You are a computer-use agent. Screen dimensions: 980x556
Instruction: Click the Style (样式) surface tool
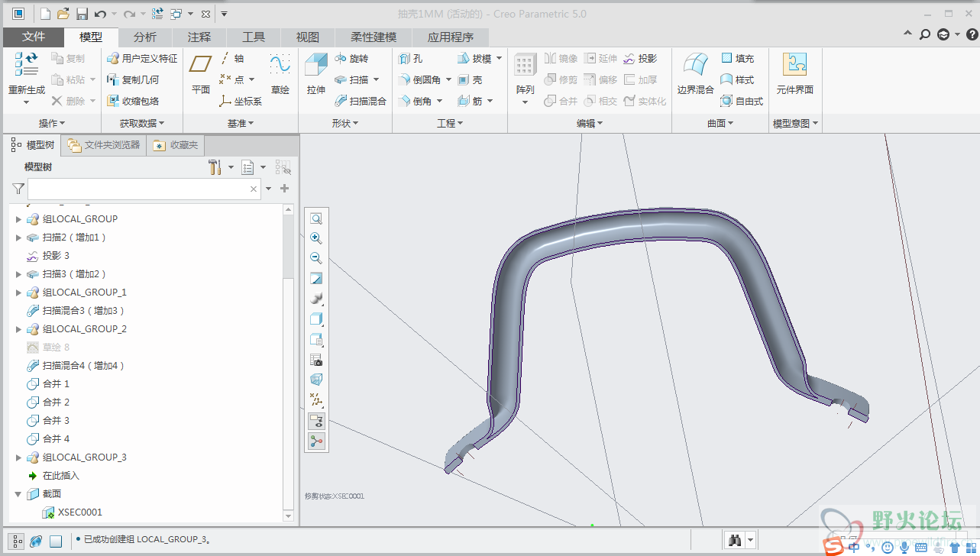737,79
